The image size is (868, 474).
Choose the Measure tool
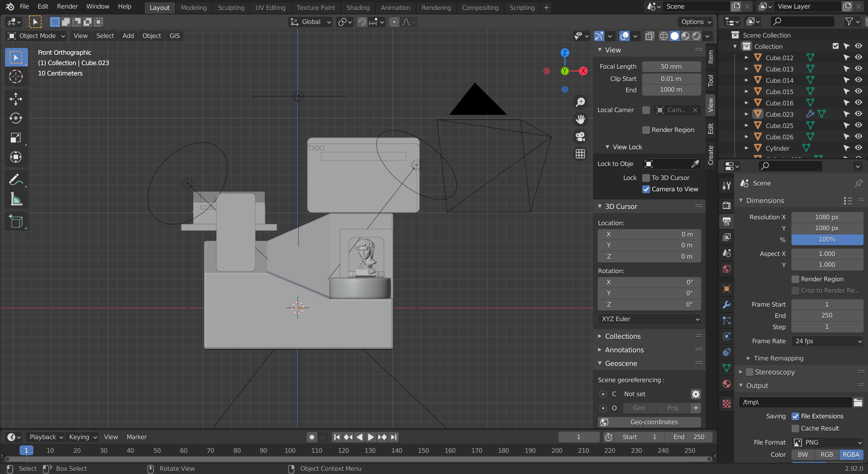[16, 199]
